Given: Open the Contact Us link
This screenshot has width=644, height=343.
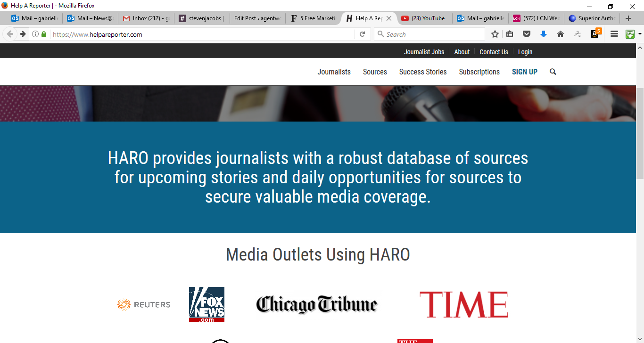Looking at the screenshot, I should pyautogui.click(x=494, y=52).
